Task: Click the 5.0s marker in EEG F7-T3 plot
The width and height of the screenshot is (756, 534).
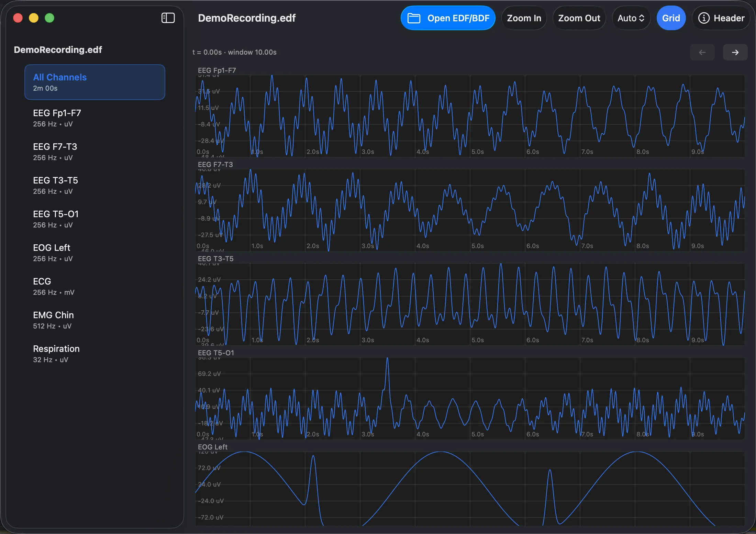Action: (478, 246)
